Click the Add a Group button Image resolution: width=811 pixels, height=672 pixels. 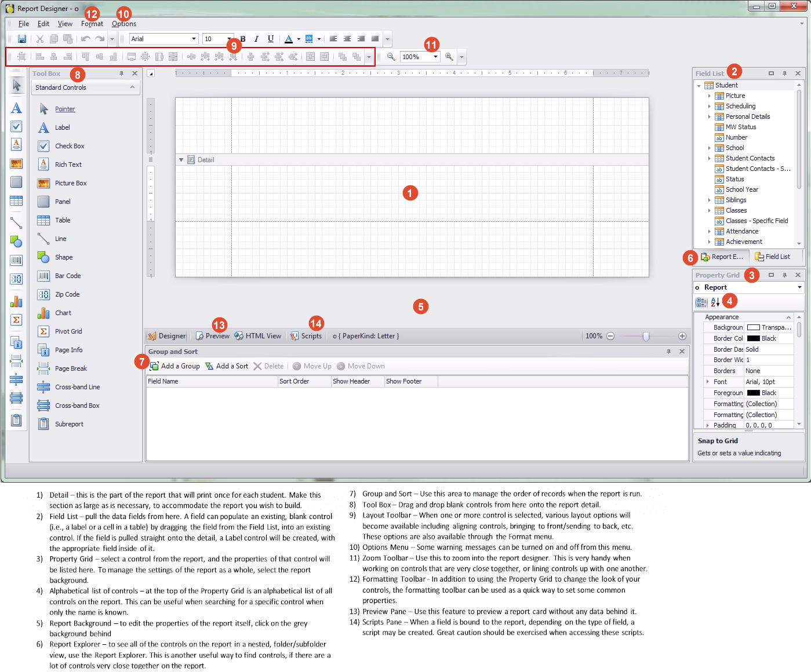click(x=175, y=366)
